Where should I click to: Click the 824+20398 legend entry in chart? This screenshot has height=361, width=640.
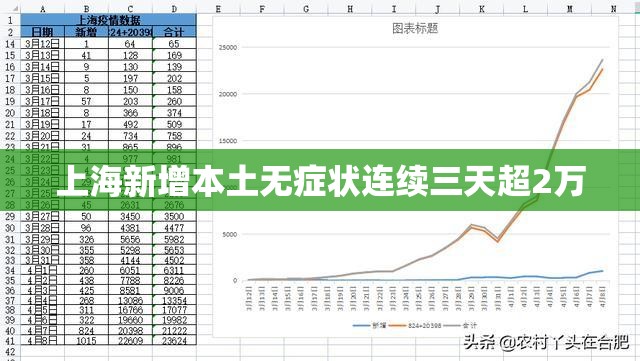[416, 325]
